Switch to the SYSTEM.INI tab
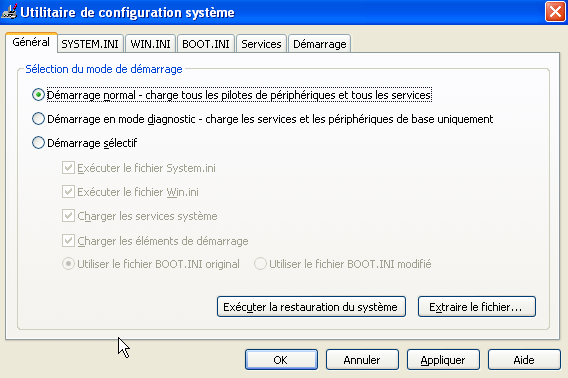 point(90,44)
